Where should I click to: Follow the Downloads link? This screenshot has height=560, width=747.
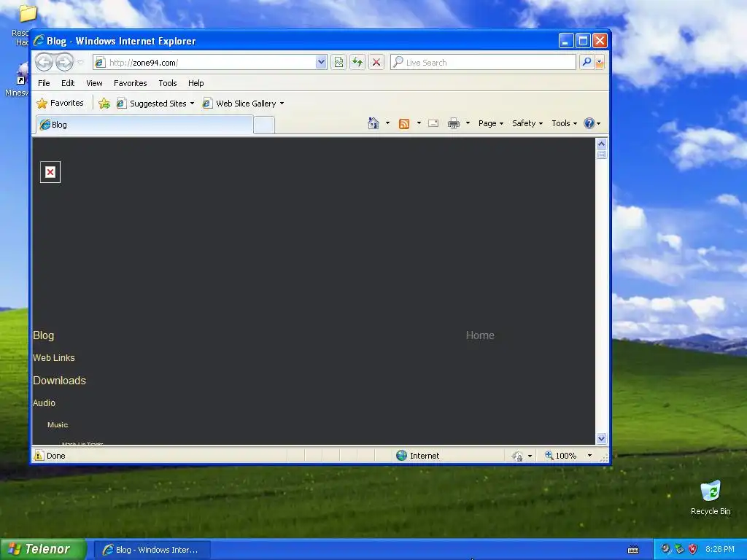tap(60, 381)
